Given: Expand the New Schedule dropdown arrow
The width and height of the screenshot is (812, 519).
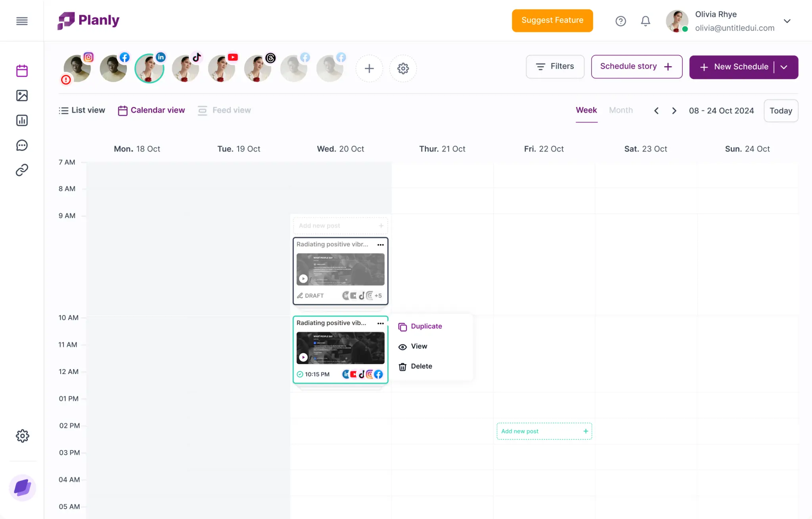Looking at the screenshot, I should coord(784,67).
